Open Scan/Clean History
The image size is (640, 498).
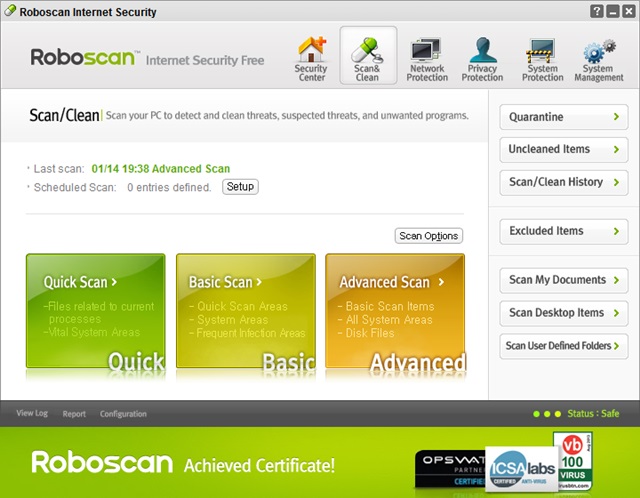[564, 182]
